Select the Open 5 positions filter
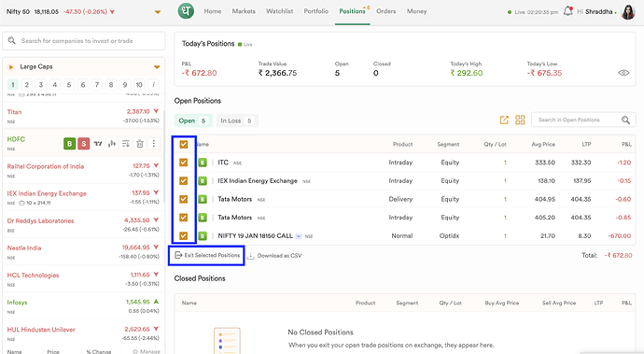Screen dimensions: 644x354 click(193, 120)
